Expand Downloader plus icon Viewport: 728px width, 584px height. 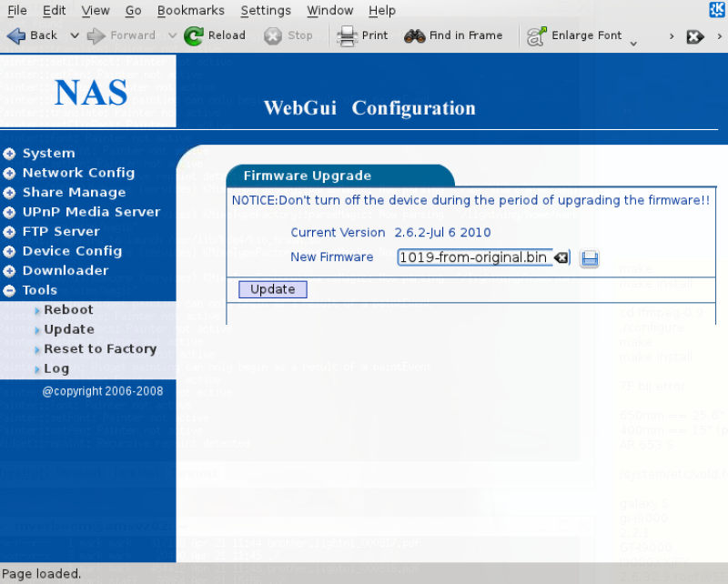(x=9, y=271)
